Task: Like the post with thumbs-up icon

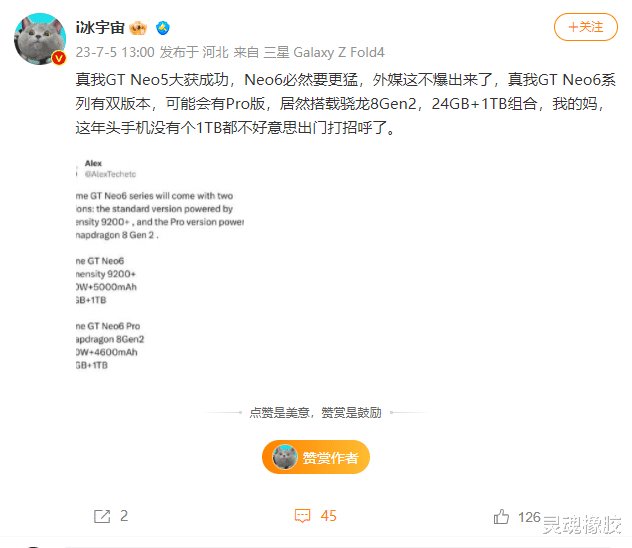Action: [x=501, y=517]
